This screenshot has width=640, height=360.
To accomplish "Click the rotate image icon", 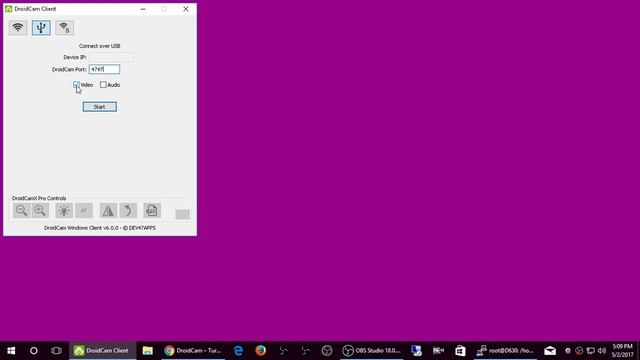I will tap(128, 211).
